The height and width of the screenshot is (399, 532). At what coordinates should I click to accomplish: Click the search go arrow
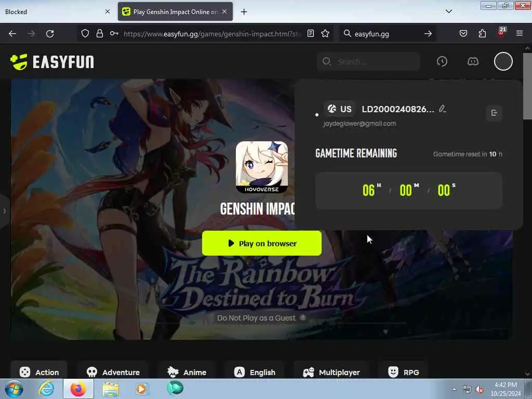point(428,34)
